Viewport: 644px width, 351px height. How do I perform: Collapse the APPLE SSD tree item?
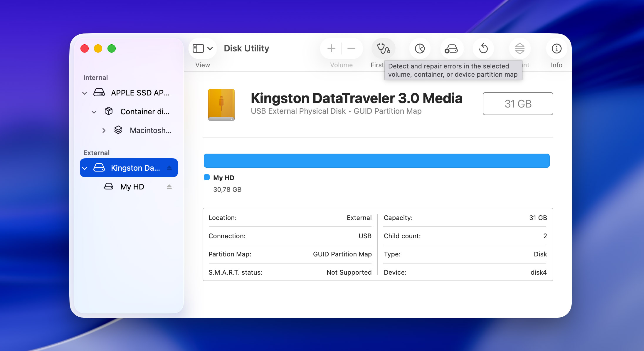pos(85,93)
